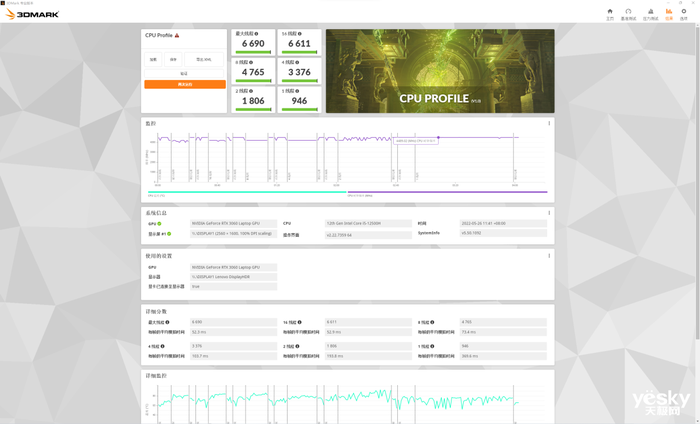700x424 pixels.
Task: Click the Save button in CPU Profile card
Action: 173,59
